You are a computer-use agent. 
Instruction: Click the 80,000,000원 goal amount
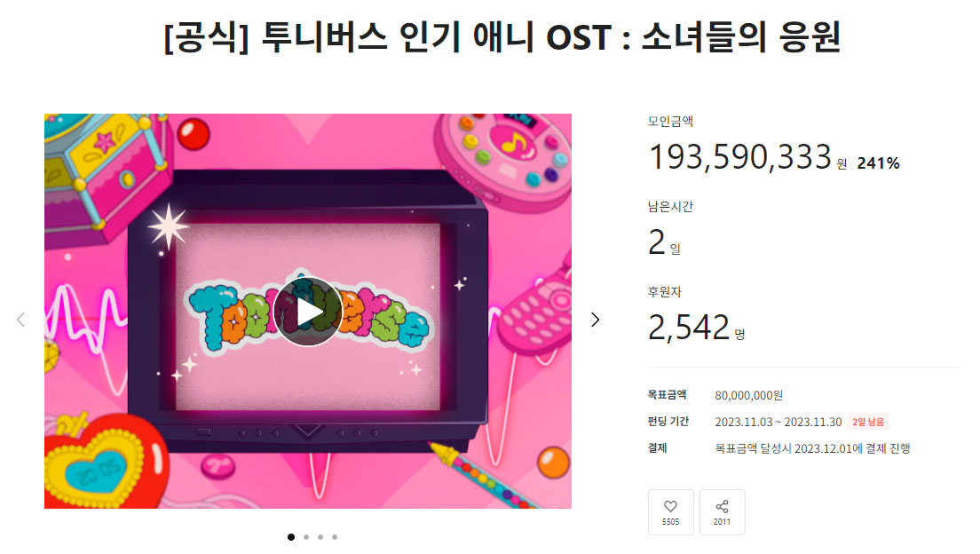coord(748,395)
